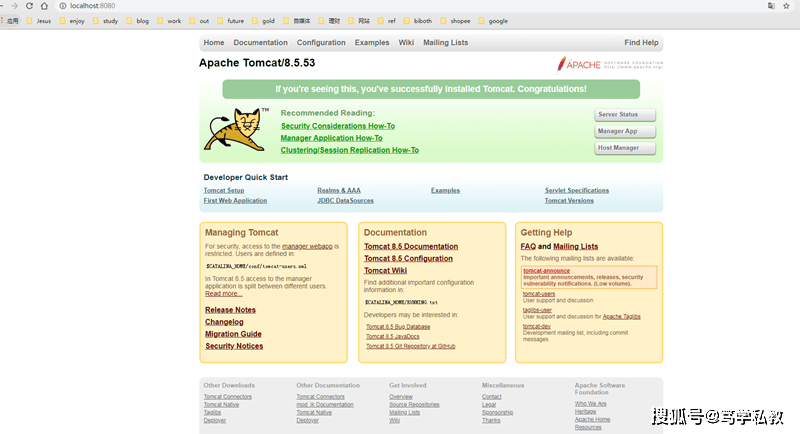This screenshot has height=434, width=800.
Task: Open the ref bookmark folder
Action: tap(387, 21)
